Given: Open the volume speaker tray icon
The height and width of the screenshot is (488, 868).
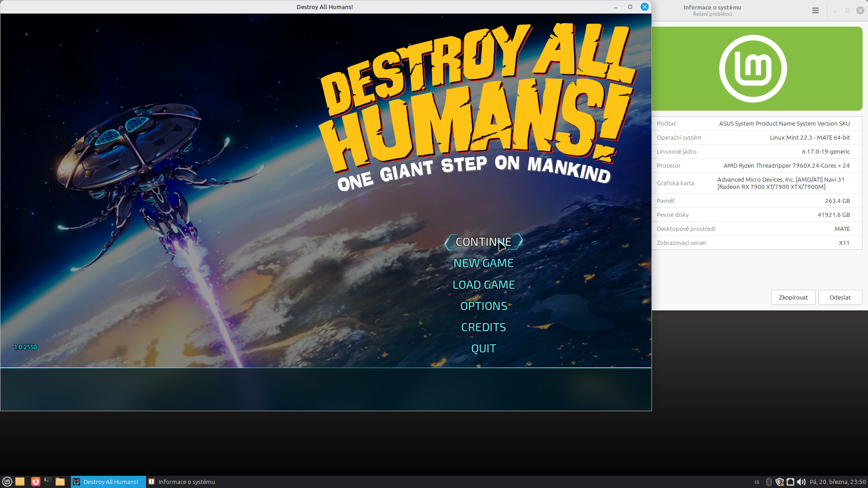Looking at the screenshot, I should tap(801, 482).
